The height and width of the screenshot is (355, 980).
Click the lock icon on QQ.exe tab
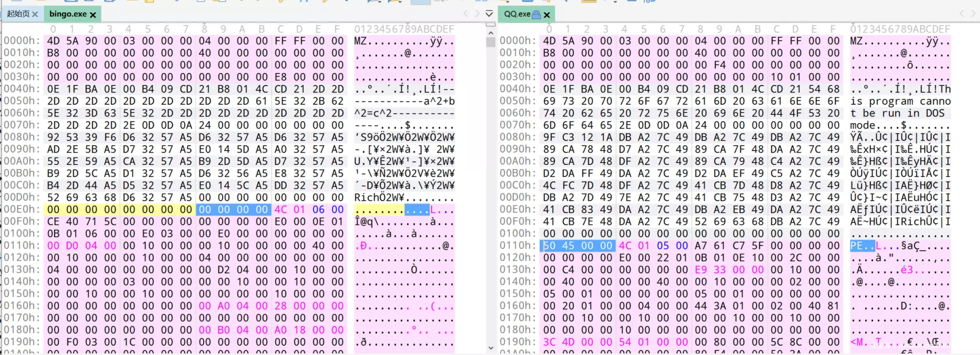pos(536,14)
